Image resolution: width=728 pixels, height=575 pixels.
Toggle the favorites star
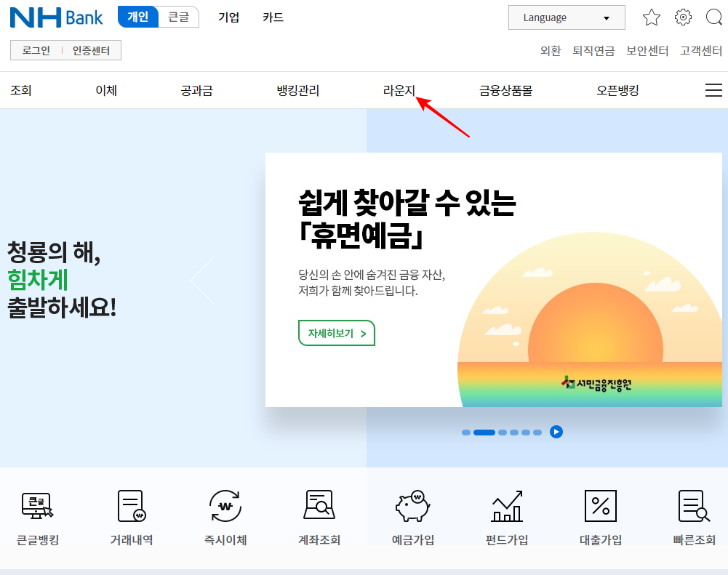pos(651,17)
